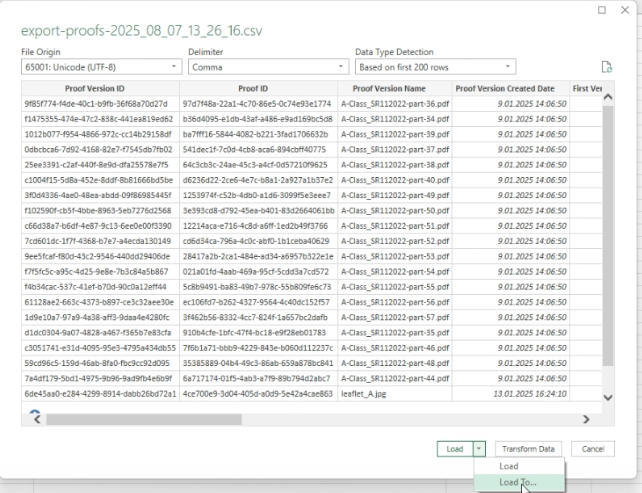Click Proof ID 4ce700e9-3d04-405d-a0d9-5e42a4cae863

point(259,394)
